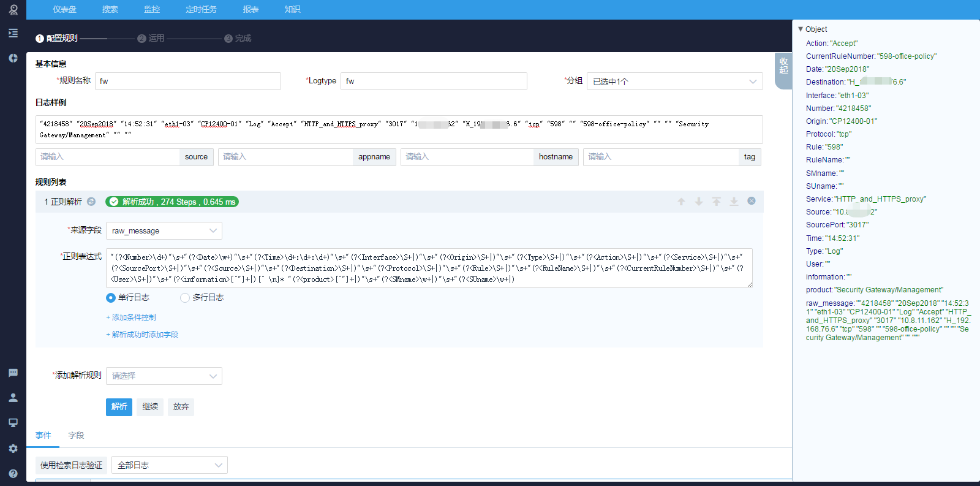980x486 pixels.
Task: Click the refresh icon beside 正则解析
Action: tap(91, 202)
